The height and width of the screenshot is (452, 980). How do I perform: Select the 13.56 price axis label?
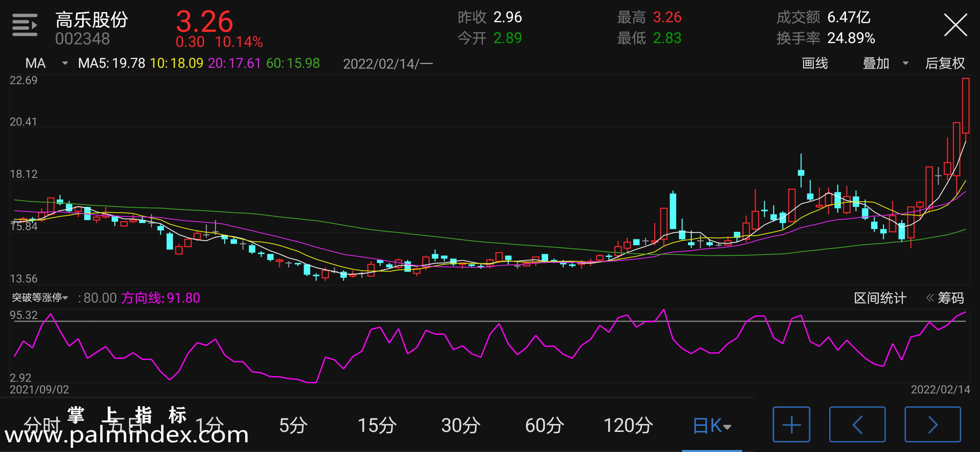point(23,279)
